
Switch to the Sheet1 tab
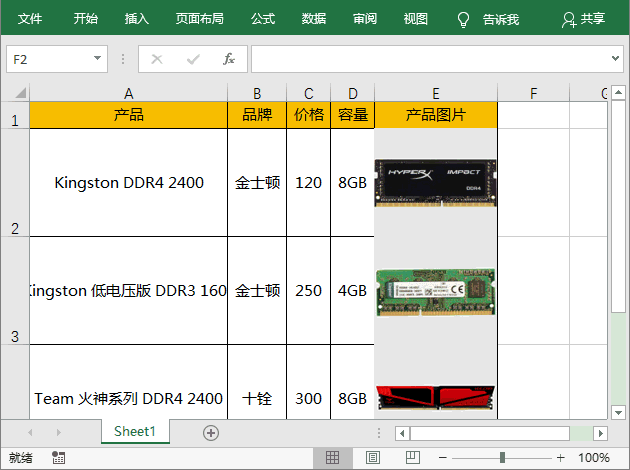tap(135, 431)
